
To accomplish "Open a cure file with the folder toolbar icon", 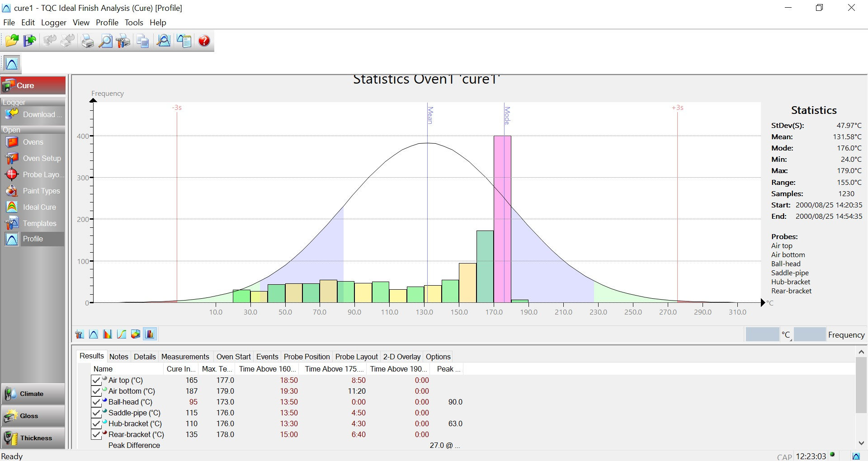I will [12, 41].
